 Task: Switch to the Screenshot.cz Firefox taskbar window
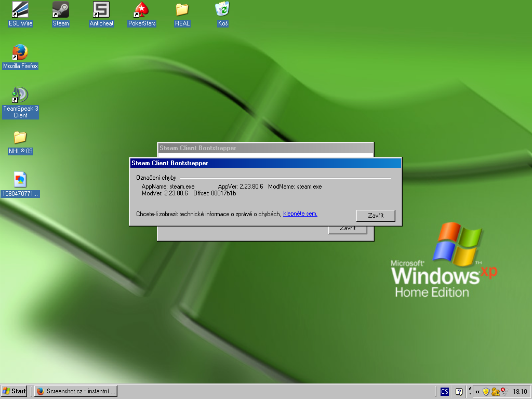(76, 391)
